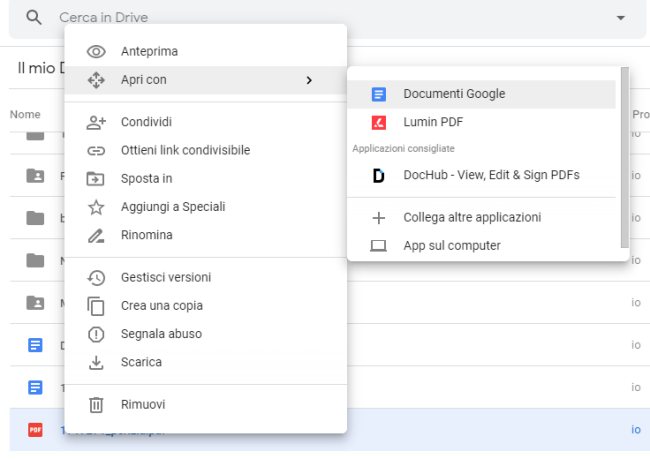Select Collega altre applicazioni
The width and height of the screenshot is (650, 459).
pos(481,217)
